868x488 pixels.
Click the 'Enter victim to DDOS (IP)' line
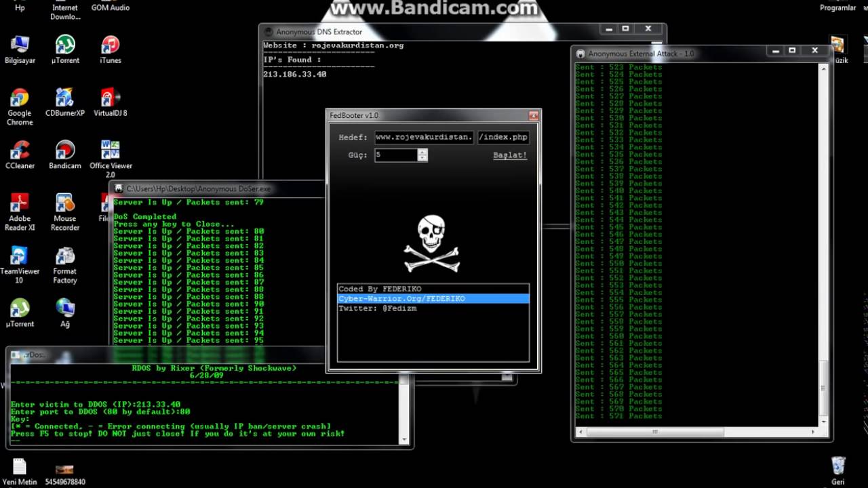click(96, 405)
